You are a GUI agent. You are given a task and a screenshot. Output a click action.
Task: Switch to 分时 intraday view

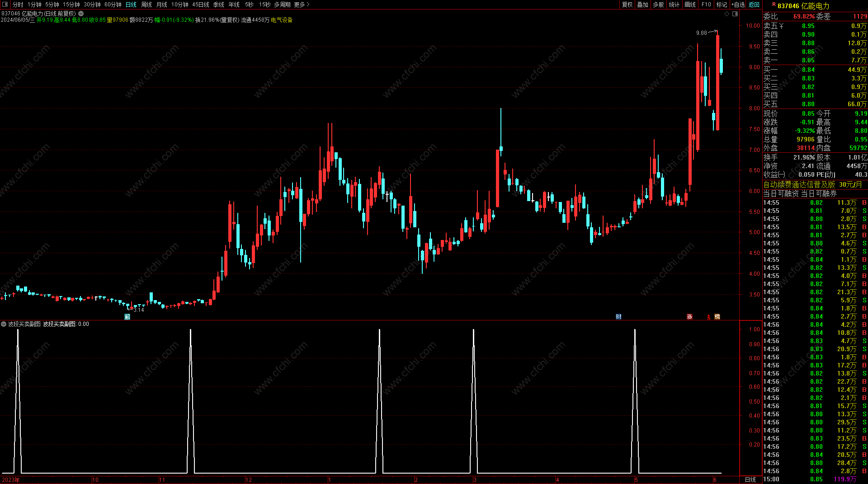(x=18, y=5)
